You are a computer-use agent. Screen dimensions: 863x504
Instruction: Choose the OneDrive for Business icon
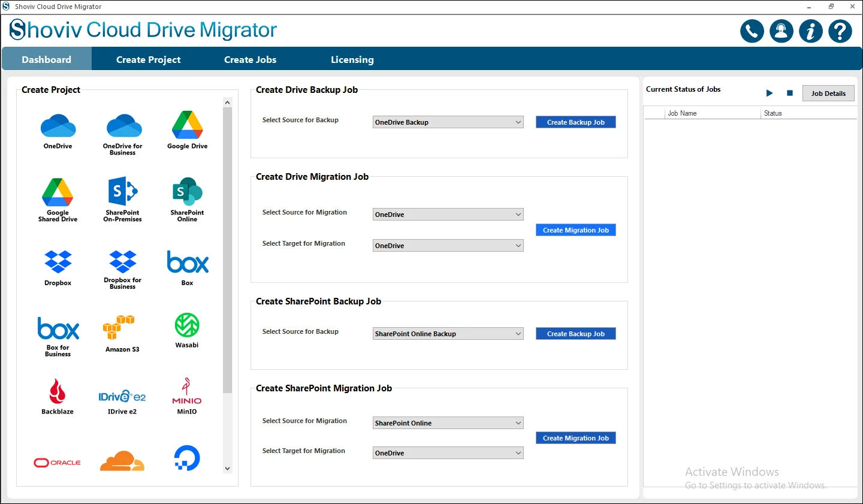(x=123, y=125)
